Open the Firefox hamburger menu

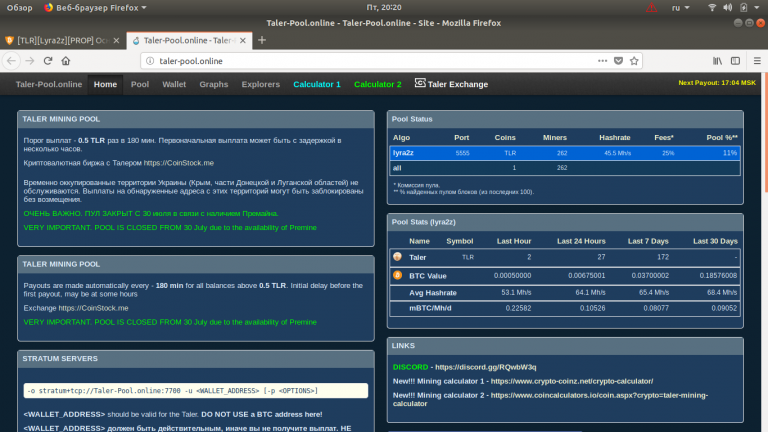click(x=757, y=61)
